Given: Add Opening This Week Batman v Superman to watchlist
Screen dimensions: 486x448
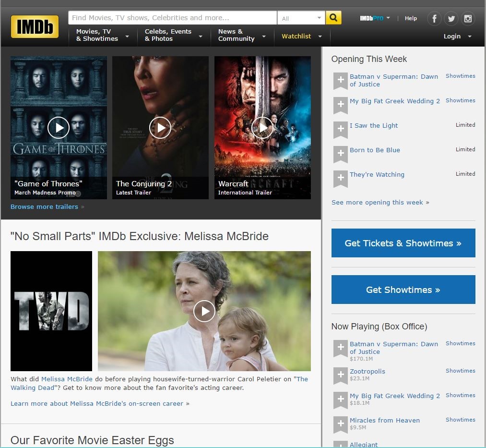Looking at the screenshot, I should coord(340,81).
